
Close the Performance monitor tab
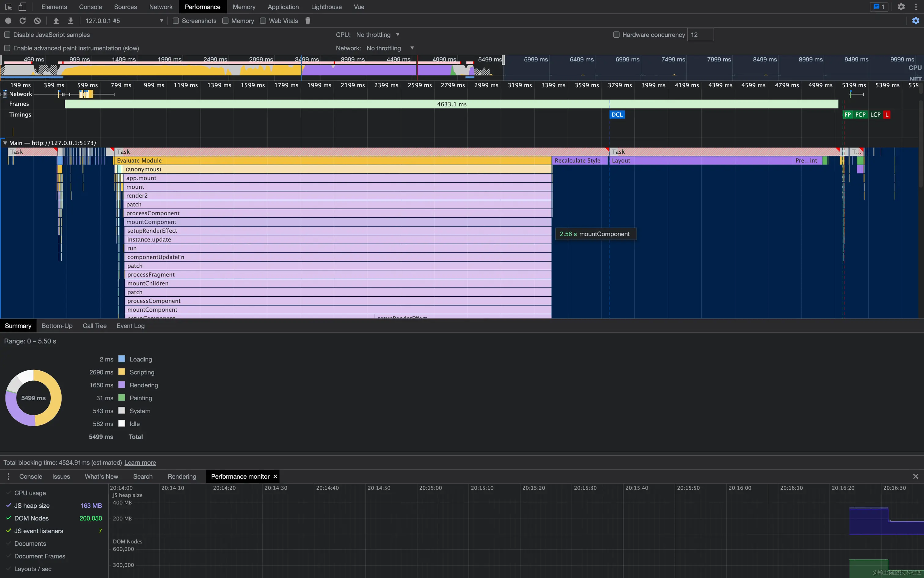[x=275, y=476]
